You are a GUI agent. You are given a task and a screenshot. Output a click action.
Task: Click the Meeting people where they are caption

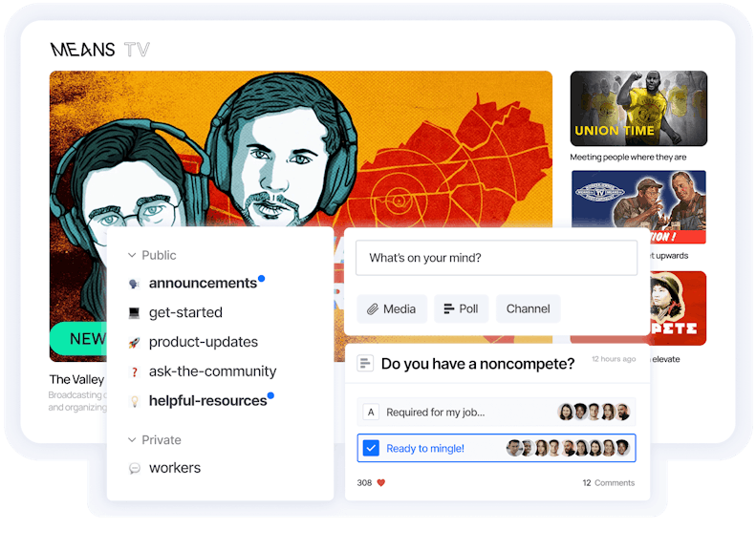628,157
